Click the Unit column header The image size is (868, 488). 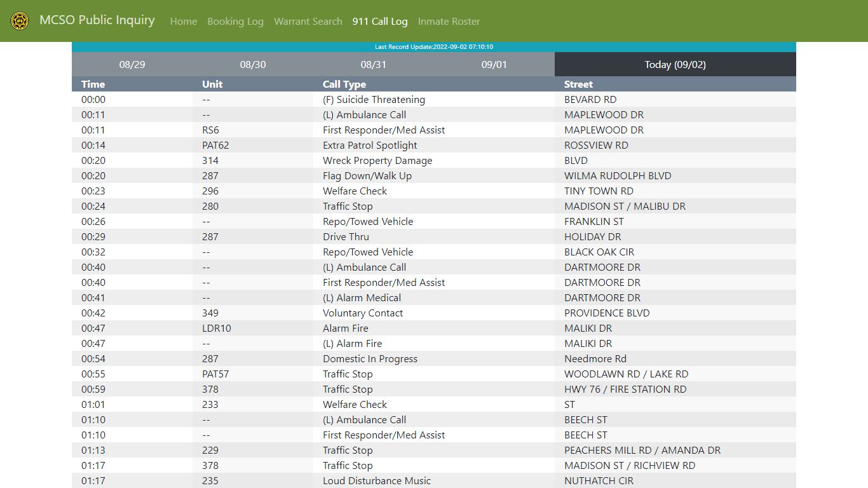253,84
